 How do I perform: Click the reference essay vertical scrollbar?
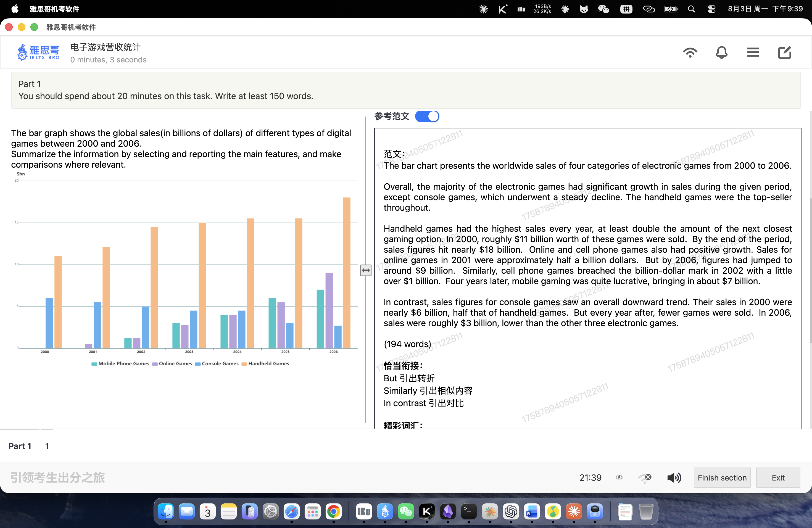click(x=810, y=270)
